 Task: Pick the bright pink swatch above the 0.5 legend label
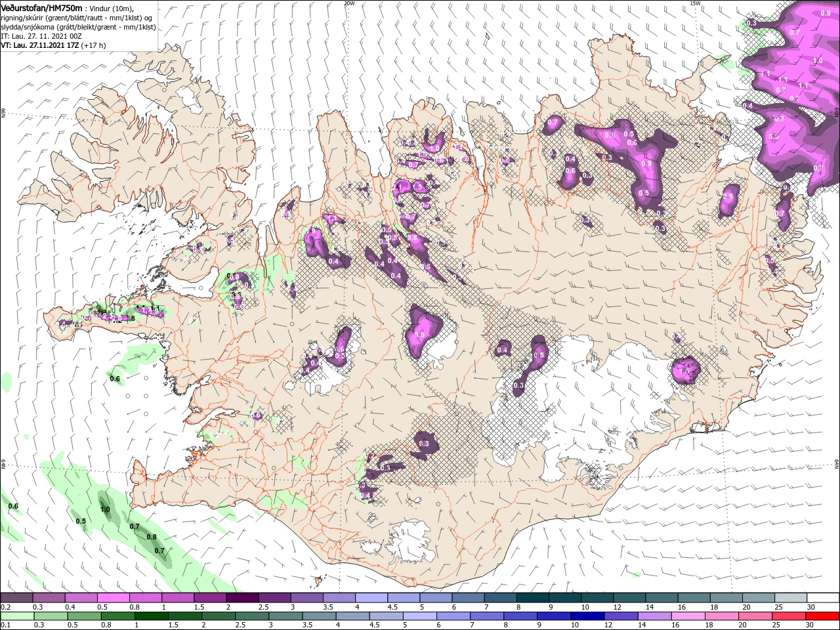pyautogui.click(x=114, y=598)
